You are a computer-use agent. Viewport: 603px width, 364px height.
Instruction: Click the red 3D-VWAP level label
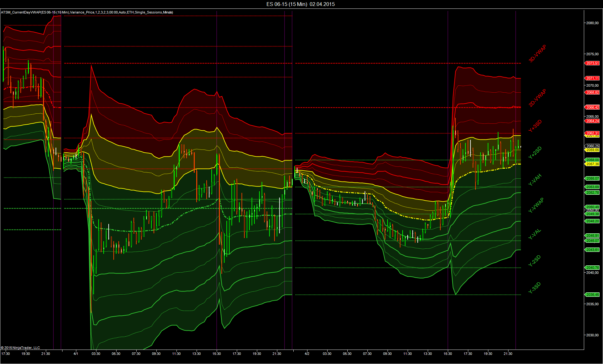[x=537, y=53]
